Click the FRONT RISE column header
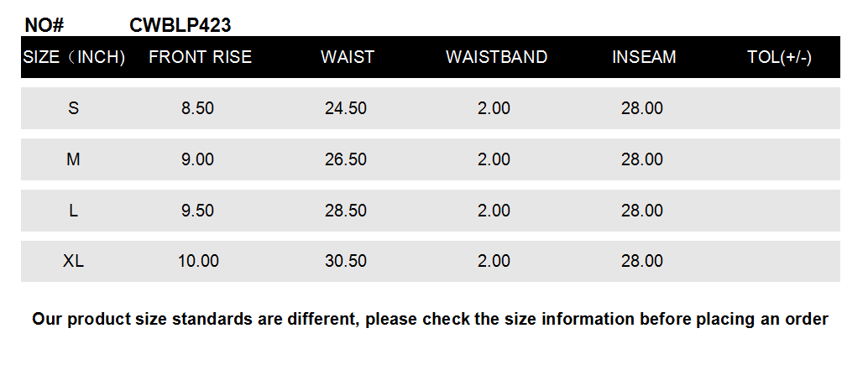The image size is (868, 370). point(200,57)
